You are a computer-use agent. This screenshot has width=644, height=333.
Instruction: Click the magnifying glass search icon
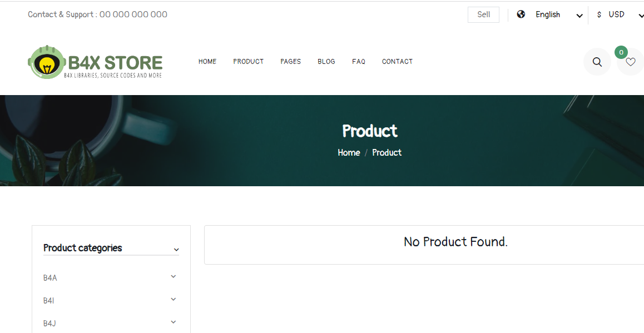pos(597,62)
